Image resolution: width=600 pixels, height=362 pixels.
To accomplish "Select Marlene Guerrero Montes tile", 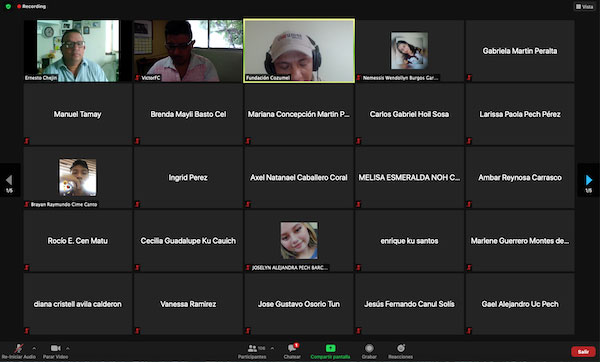I will click(x=520, y=241).
